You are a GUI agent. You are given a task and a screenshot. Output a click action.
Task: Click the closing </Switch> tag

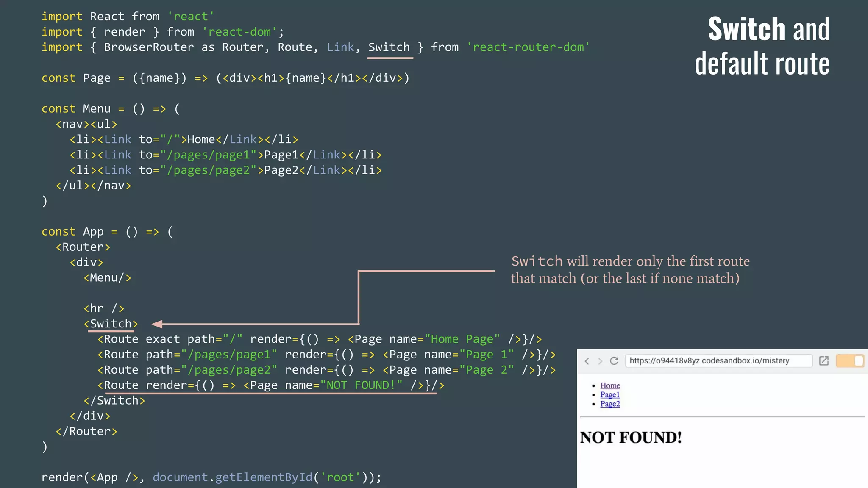(114, 400)
